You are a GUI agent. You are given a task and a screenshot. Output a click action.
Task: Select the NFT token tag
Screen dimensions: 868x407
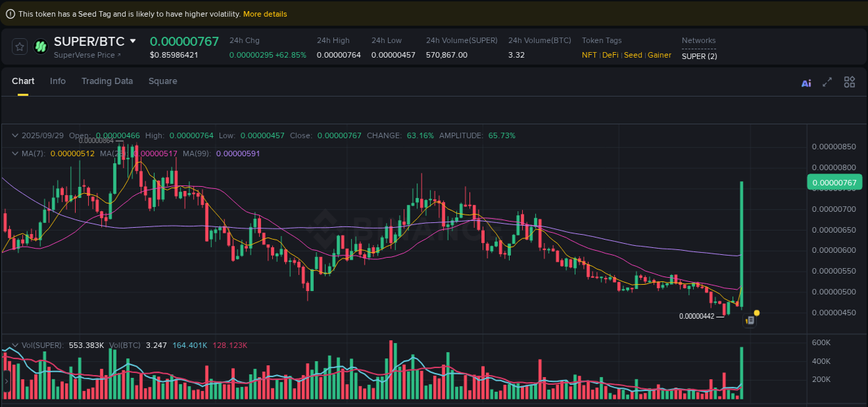(588, 55)
